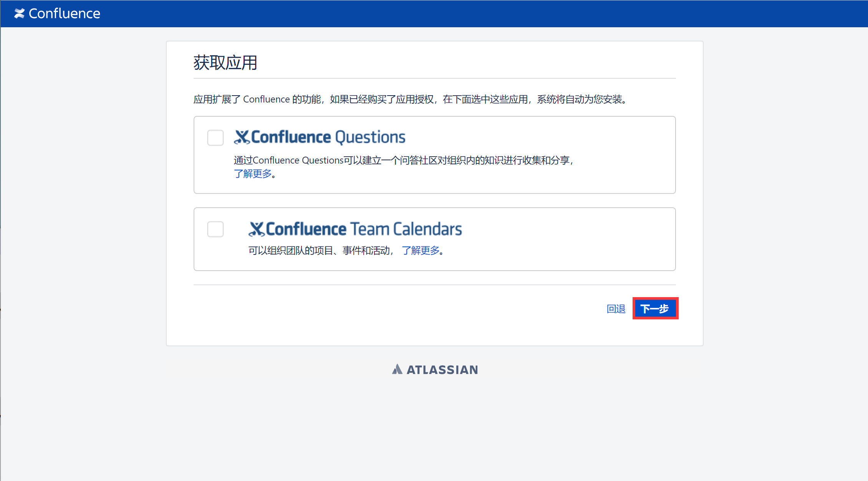Click the ATLASSIAN footer wordmark

(442, 370)
